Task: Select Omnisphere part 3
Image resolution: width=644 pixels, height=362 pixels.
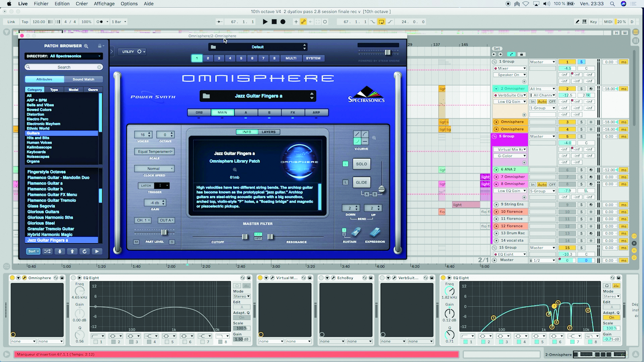Action: pos(219,58)
